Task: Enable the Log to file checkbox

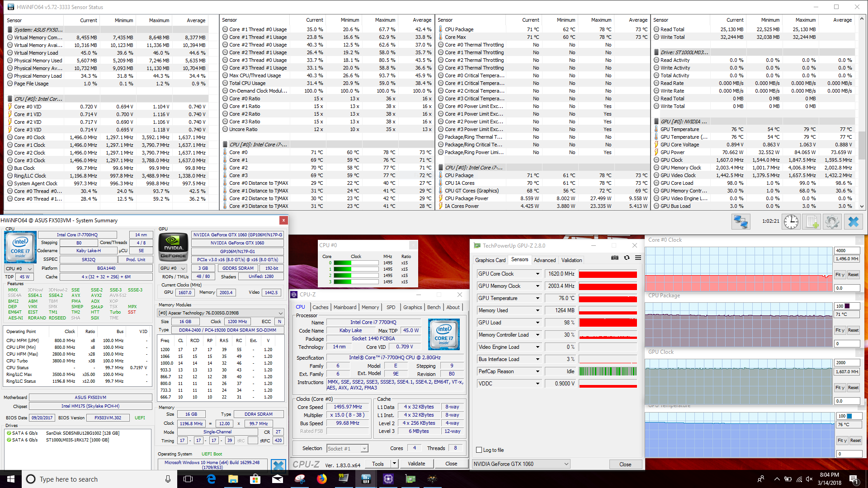Action: (479, 450)
